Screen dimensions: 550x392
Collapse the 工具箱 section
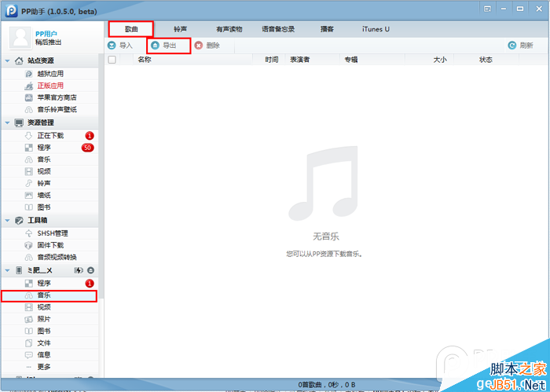(8, 221)
